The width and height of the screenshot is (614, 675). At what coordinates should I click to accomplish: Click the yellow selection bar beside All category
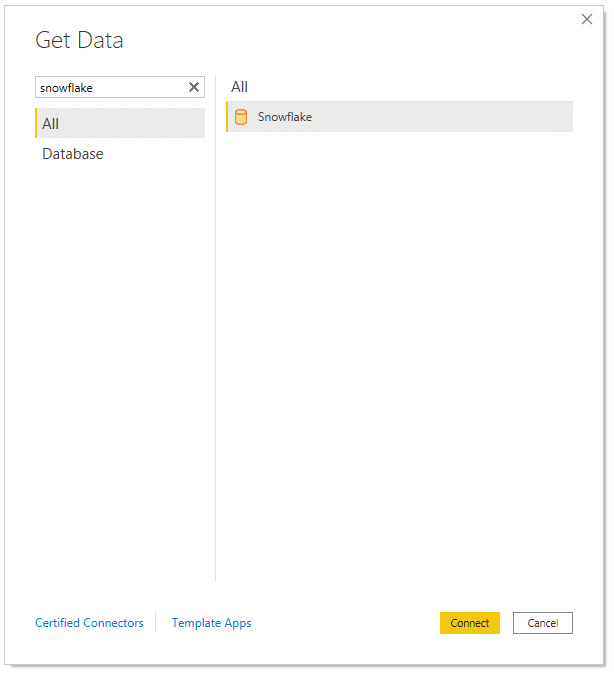[37, 123]
